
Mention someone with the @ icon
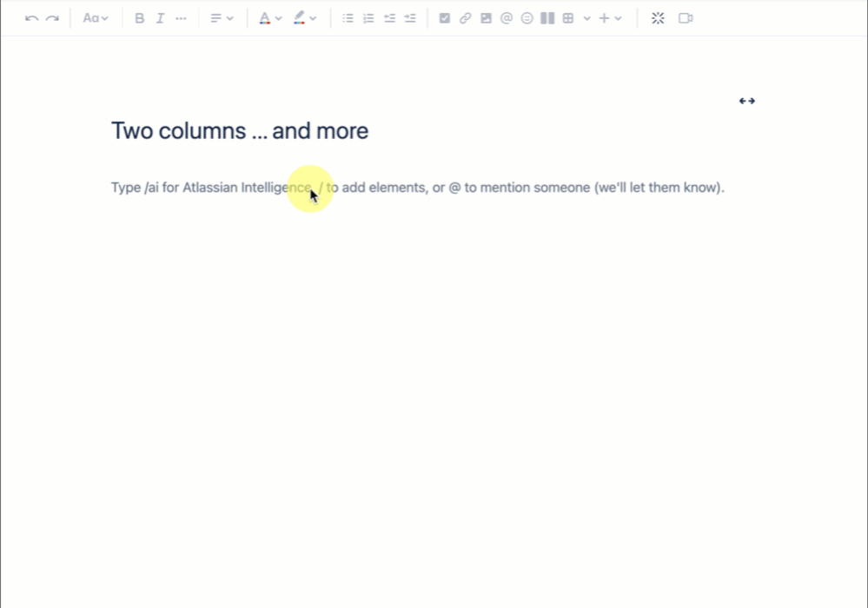506,17
